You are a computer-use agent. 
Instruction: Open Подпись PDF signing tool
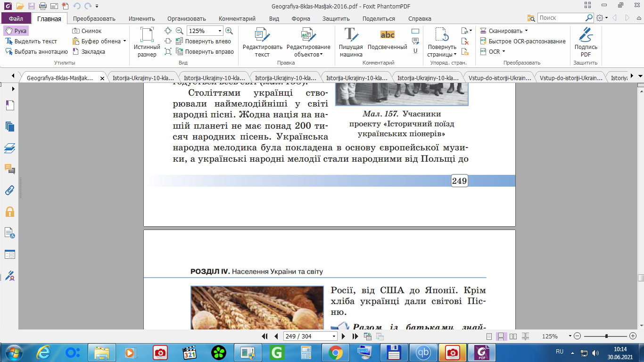click(x=586, y=42)
